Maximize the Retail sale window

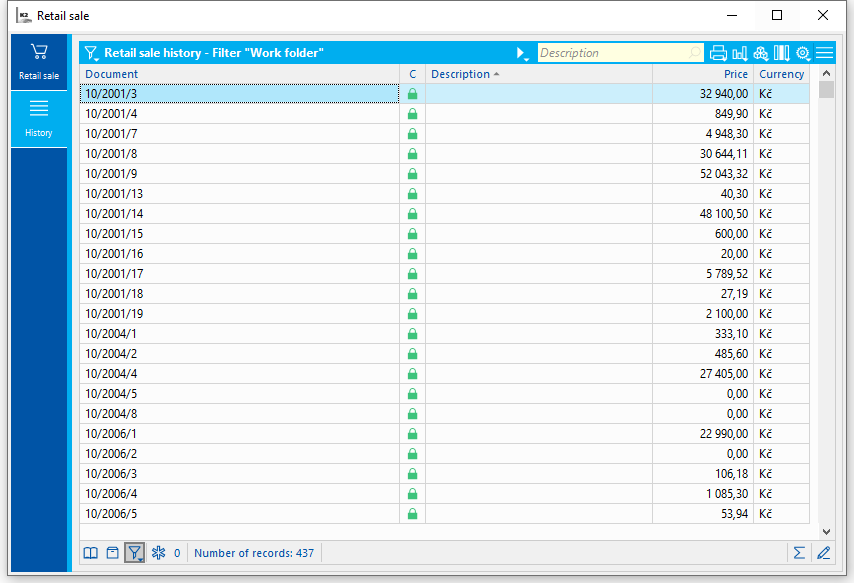point(777,15)
